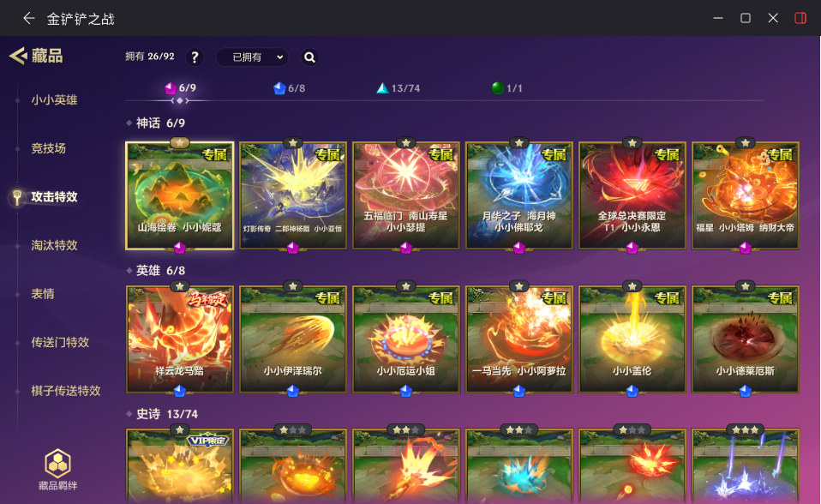Select the 祥云龙马踏 effect card
This screenshot has height=504, width=821.
(180, 339)
